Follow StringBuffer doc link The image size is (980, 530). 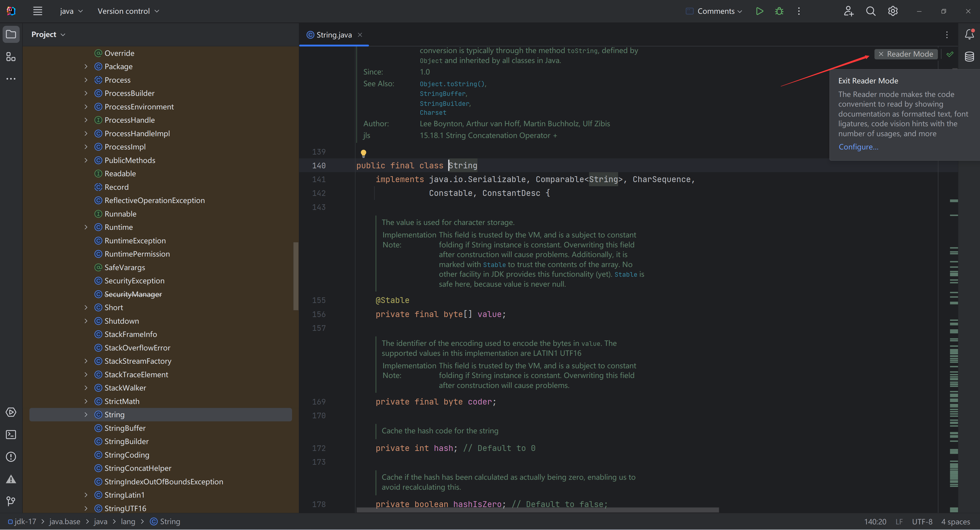coord(443,94)
